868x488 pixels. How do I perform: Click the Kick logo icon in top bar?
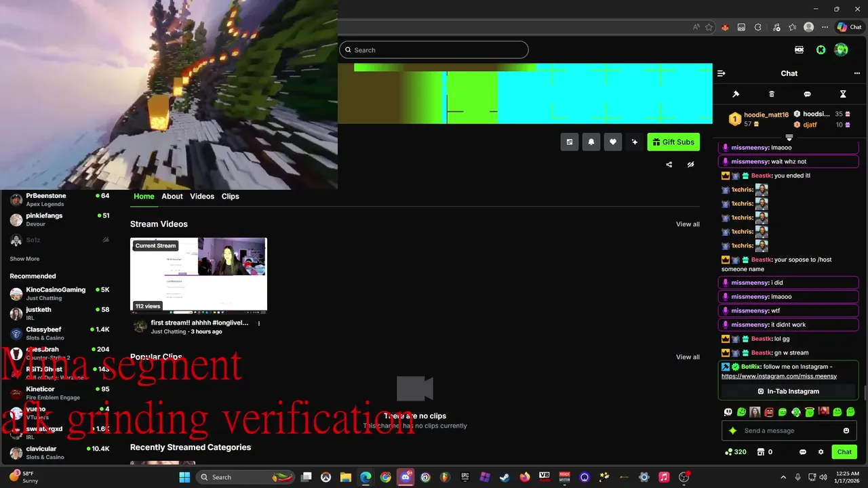click(x=821, y=49)
